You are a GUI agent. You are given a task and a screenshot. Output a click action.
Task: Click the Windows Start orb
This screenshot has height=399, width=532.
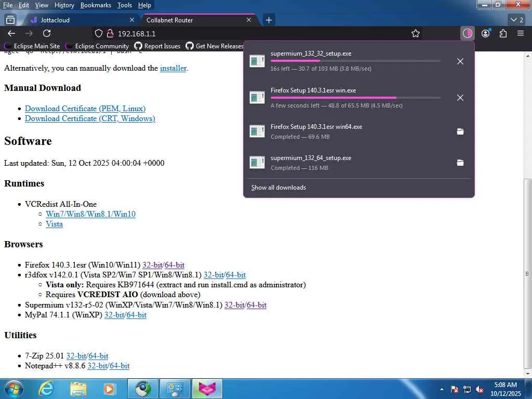pos(14,389)
